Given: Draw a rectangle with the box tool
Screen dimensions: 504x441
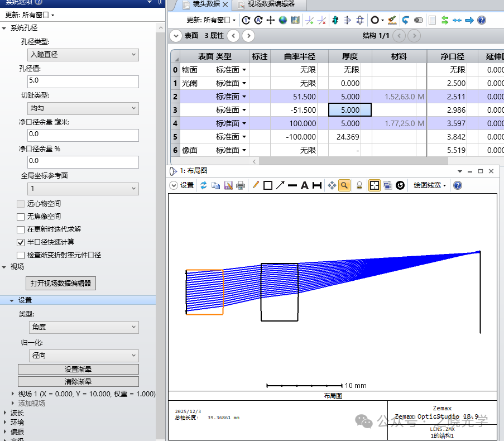Looking at the screenshot, I should coord(268,185).
